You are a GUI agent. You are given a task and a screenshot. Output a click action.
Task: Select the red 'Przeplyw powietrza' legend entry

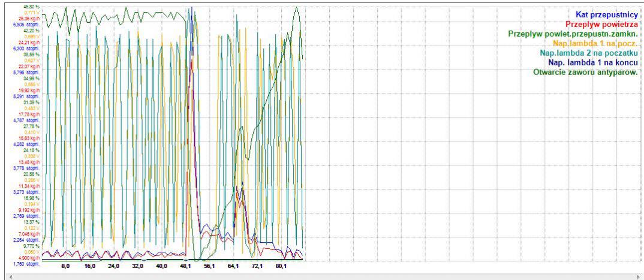coord(601,24)
